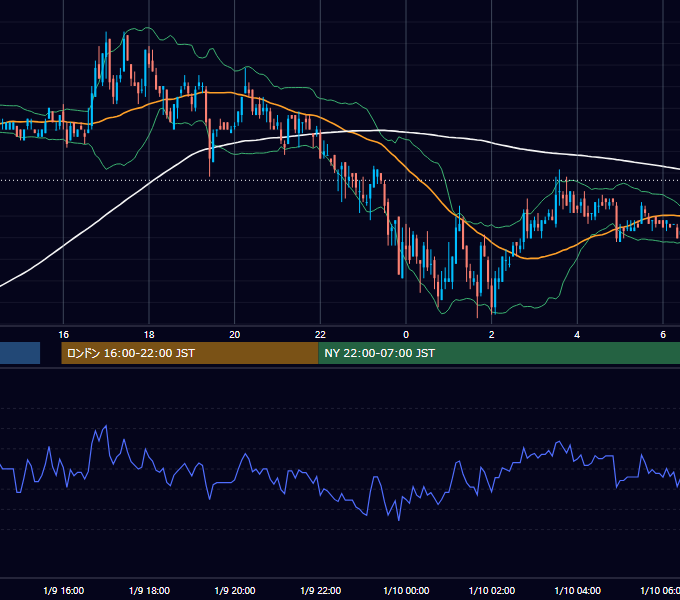Click the '1/10 00:00' label below the oscillator

tap(406, 590)
